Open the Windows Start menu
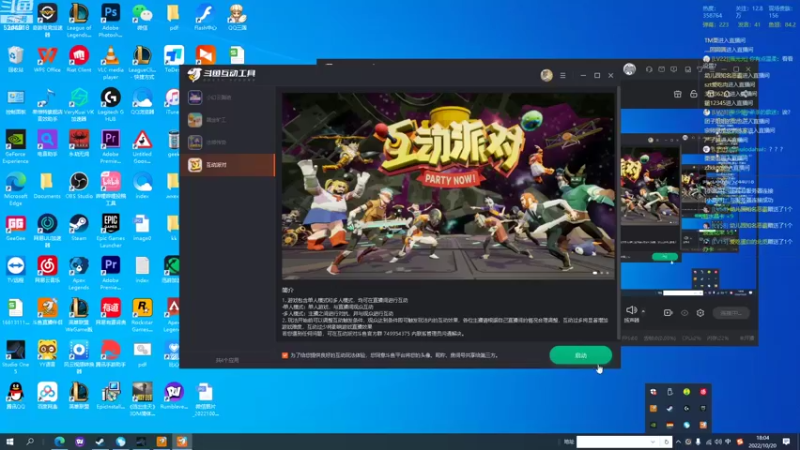This screenshot has width=800, height=450. tap(10, 441)
